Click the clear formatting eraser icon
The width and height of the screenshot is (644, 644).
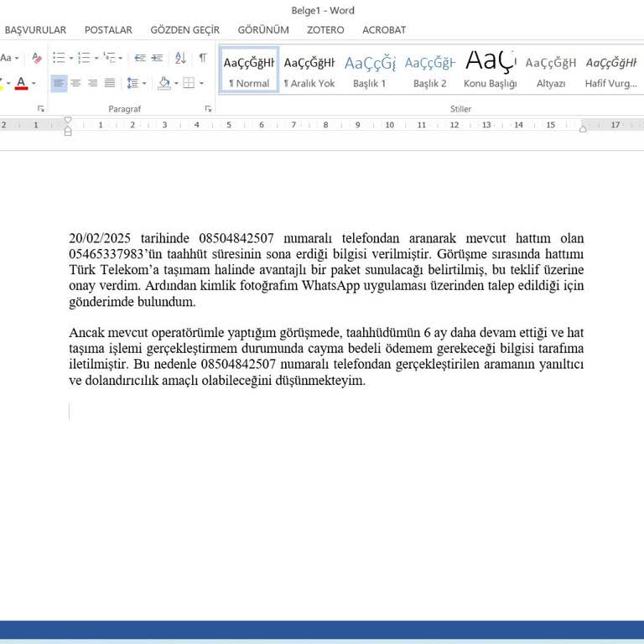pos(36,58)
